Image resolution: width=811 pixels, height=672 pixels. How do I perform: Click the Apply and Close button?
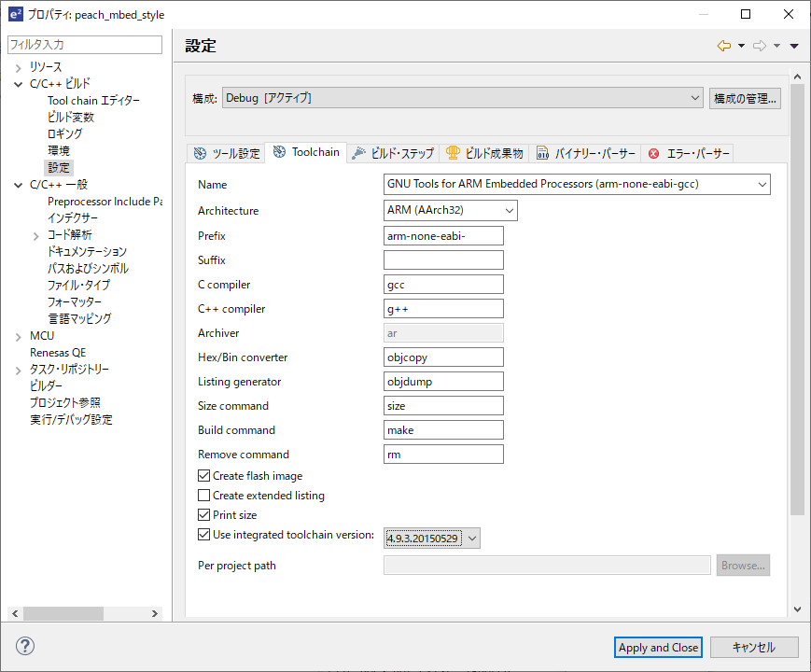click(658, 647)
